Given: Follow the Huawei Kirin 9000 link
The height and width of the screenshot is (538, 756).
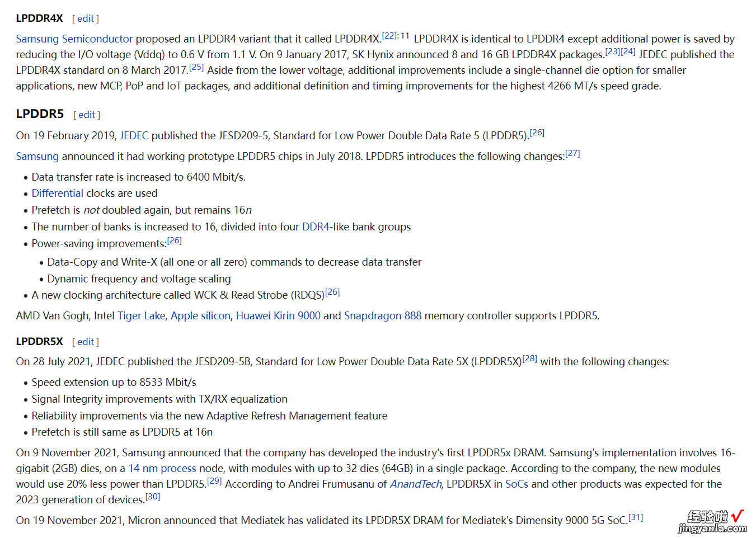Looking at the screenshot, I should (278, 315).
